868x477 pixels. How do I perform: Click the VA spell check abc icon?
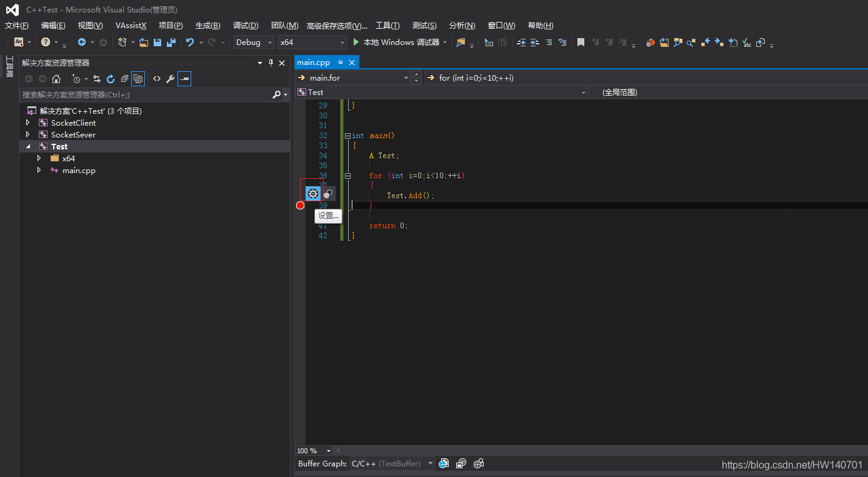[747, 43]
